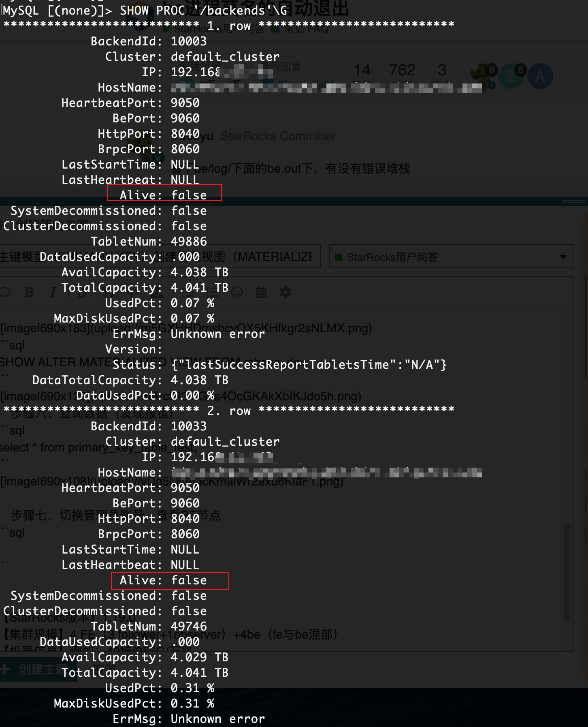Click the teal 'Z' user avatar
This screenshot has height=727, width=588.
(x=511, y=76)
